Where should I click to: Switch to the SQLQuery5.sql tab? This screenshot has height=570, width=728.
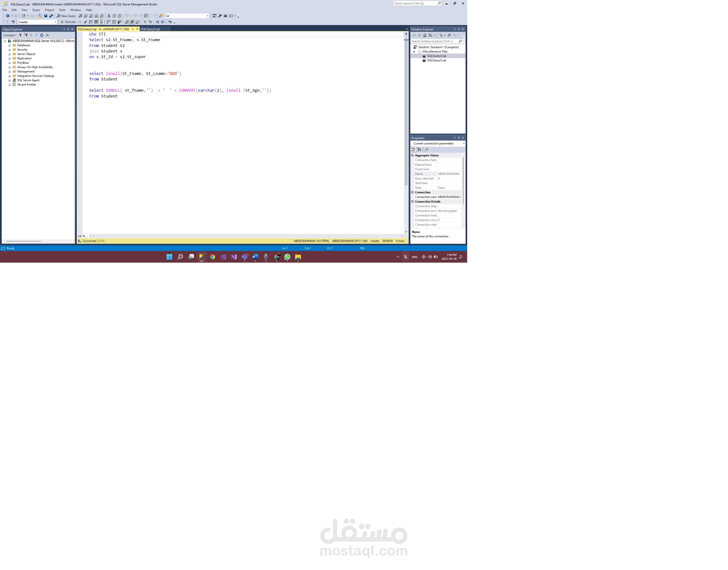point(150,29)
